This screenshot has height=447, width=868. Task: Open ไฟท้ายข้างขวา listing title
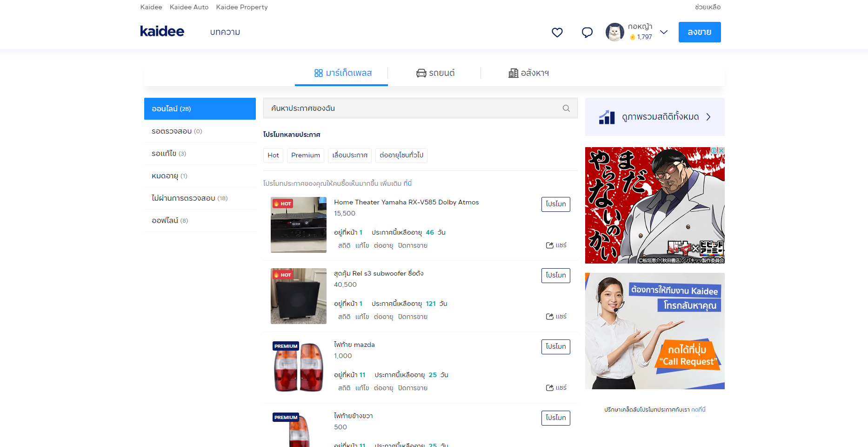coord(354,416)
